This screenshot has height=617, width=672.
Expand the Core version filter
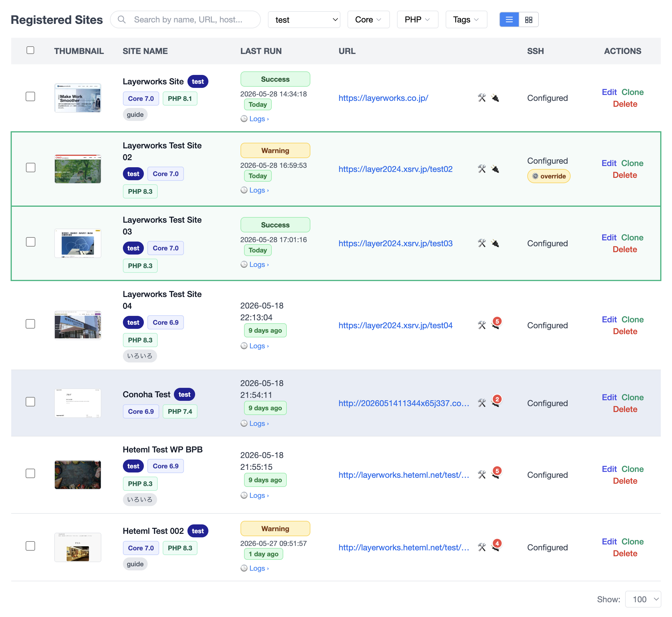[368, 20]
